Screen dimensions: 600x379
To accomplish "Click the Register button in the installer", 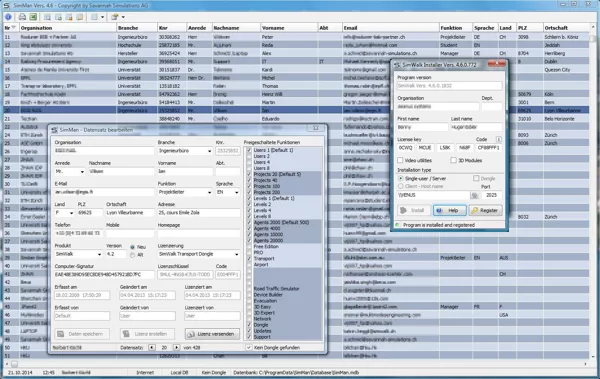I will pos(486,211).
